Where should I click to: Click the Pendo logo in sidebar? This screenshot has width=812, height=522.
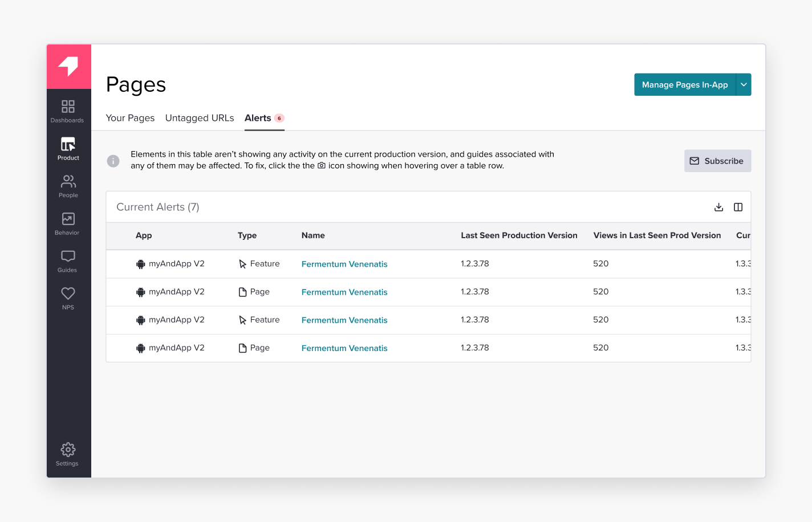coord(68,67)
